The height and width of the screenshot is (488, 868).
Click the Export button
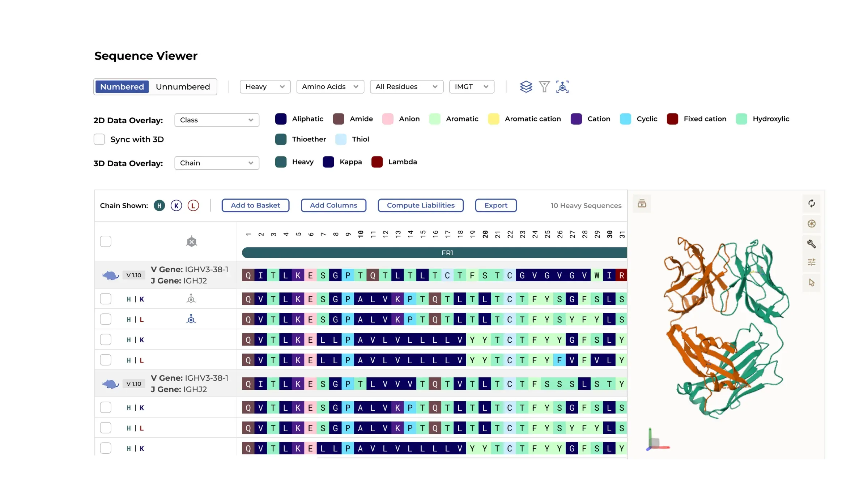[x=496, y=205]
